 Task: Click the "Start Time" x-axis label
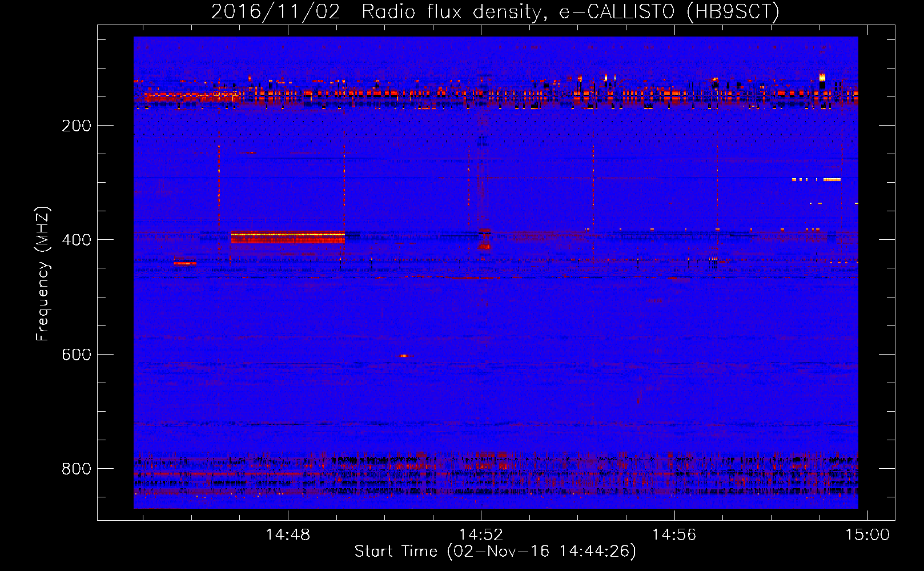[x=495, y=552]
